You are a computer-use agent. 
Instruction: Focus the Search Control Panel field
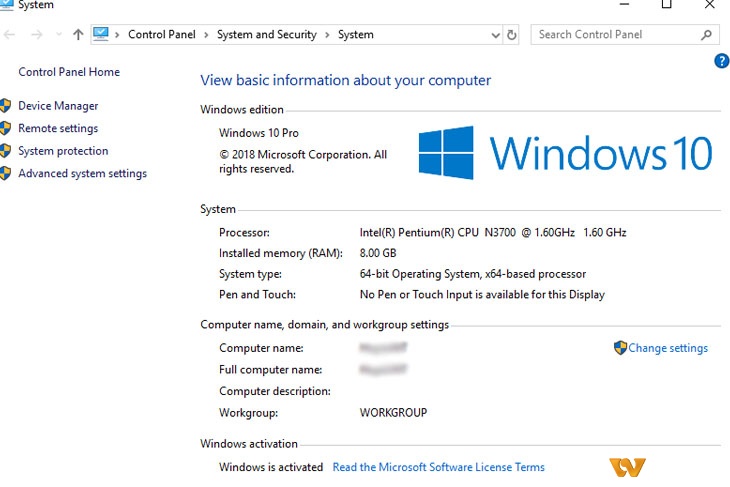615,35
